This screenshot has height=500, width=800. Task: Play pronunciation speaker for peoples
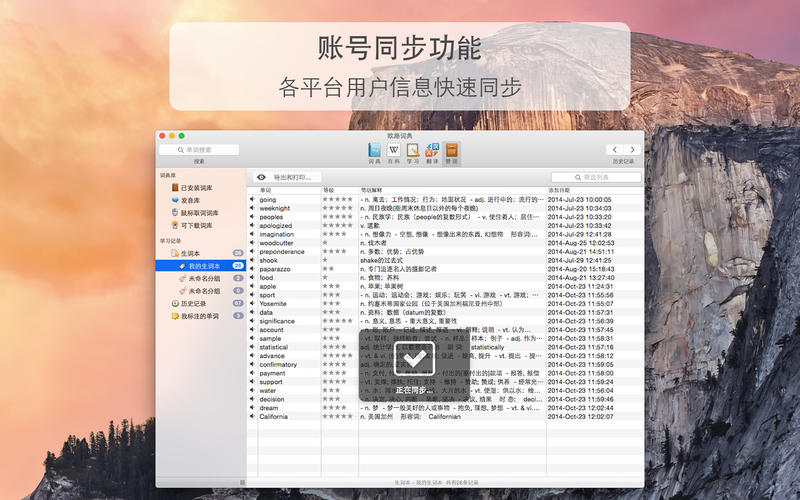(252, 217)
